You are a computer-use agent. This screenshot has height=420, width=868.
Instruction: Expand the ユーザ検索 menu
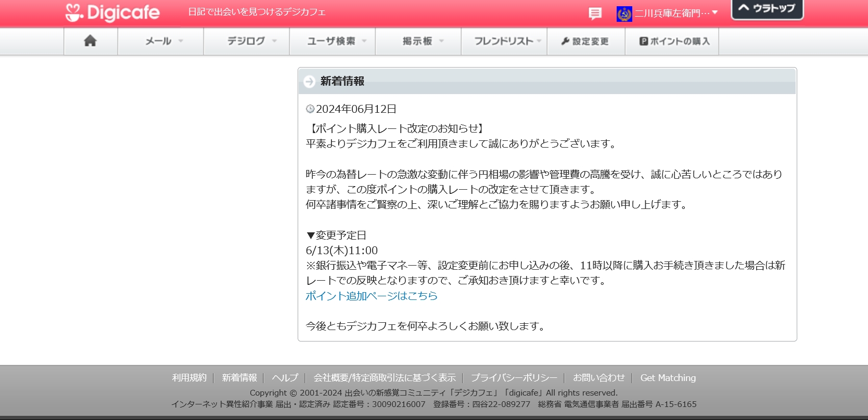[333, 41]
